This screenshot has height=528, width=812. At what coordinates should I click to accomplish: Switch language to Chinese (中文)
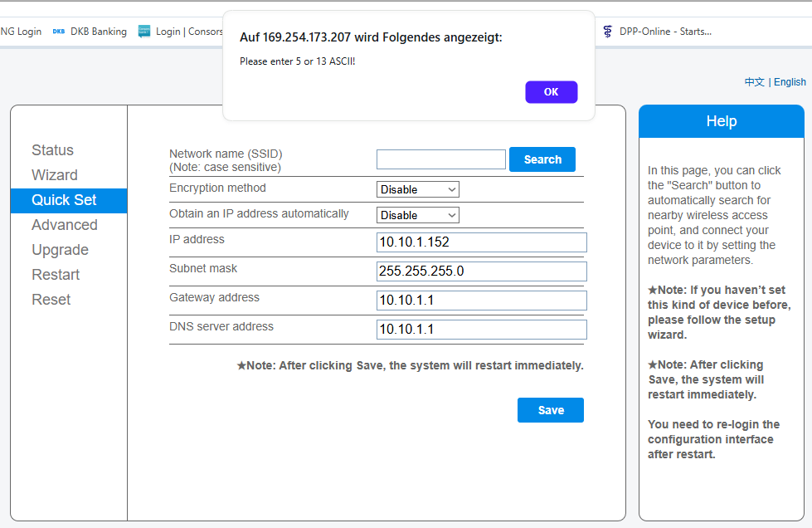754,82
